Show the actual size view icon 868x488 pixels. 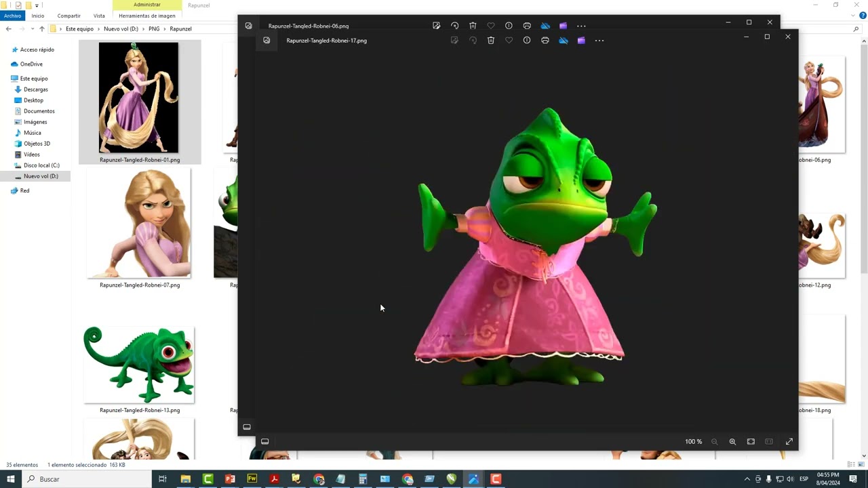(x=769, y=442)
